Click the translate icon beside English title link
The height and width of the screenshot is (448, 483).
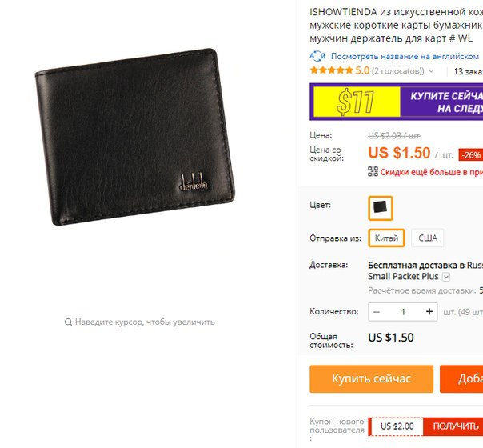317,56
